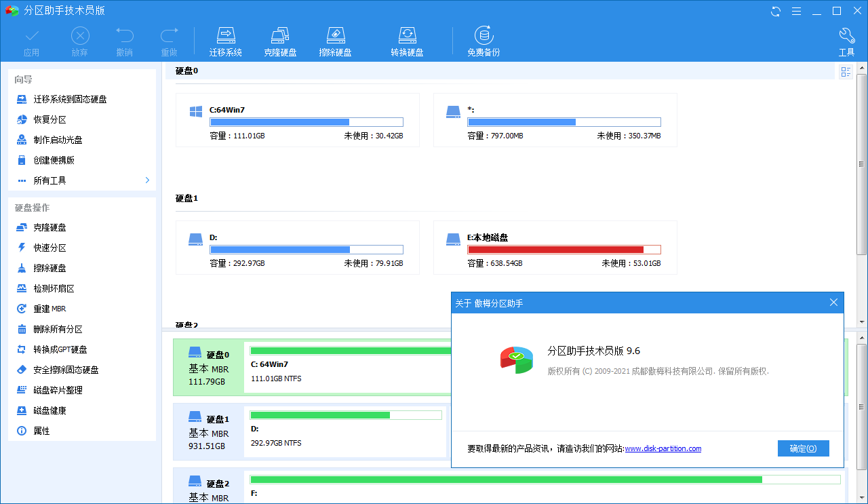Open the 工具 wrench menu
The image size is (868, 504).
point(846,39)
